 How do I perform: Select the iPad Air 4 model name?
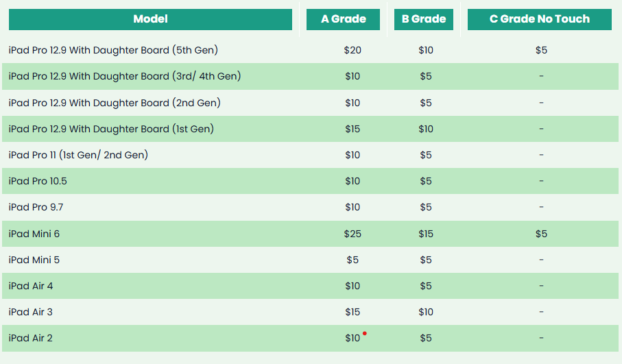tap(31, 287)
